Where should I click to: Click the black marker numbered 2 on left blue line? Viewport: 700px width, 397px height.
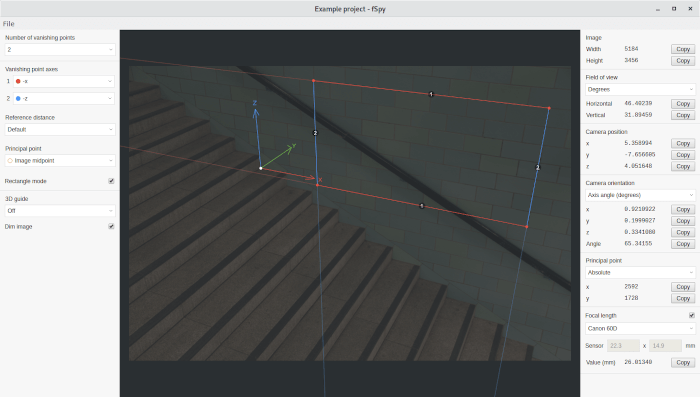pyautogui.click(x=315, y=133)
